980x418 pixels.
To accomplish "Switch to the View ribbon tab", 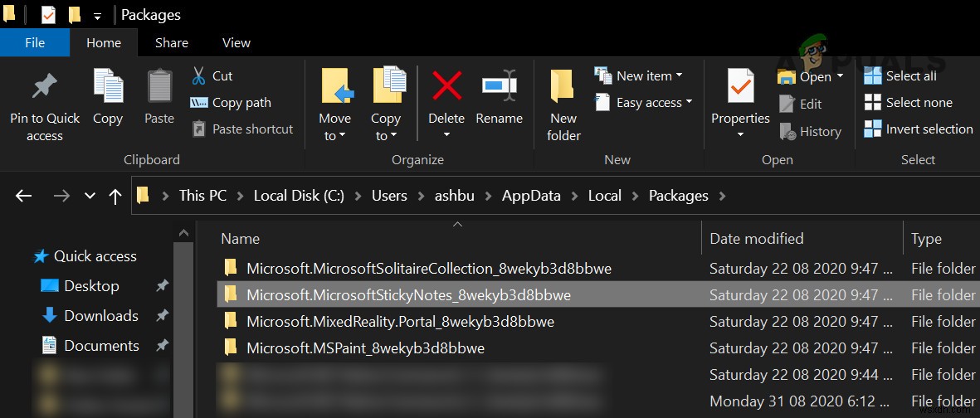I will [x=236, y=42].
